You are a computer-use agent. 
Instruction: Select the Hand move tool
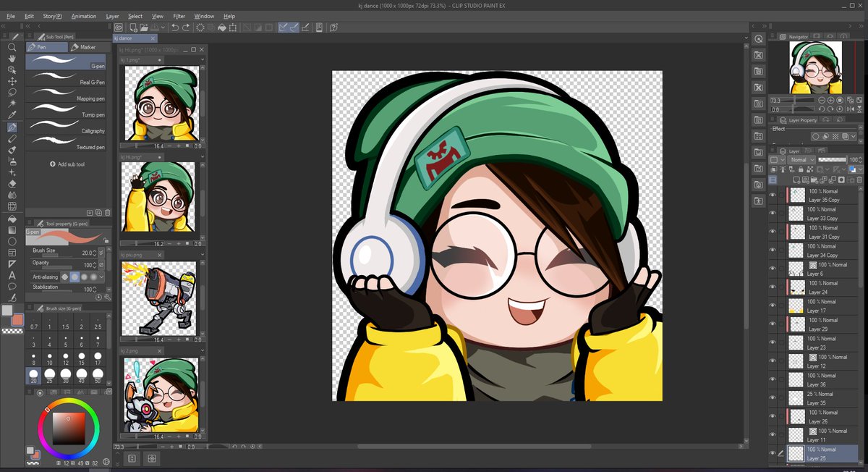(x=12, y=59)
